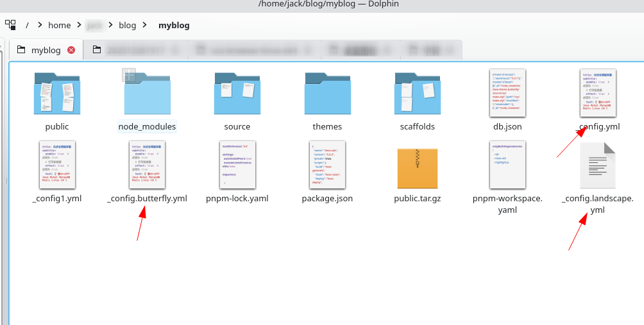Select the db.json file thumbnail

507,94
